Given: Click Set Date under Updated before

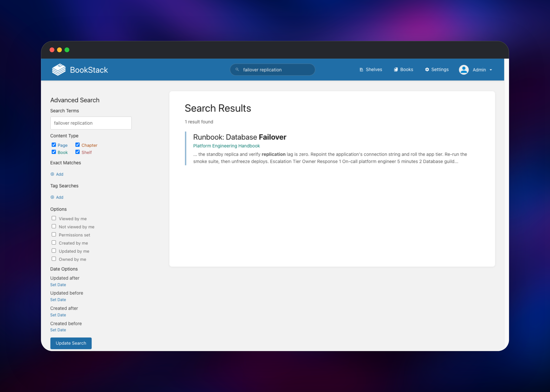Looking at the screenshot, I should [58, 300].
